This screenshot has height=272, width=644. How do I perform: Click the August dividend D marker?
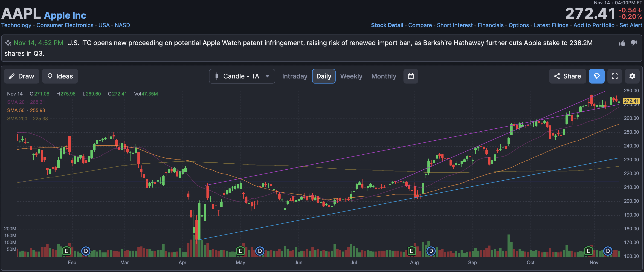click(x=431, y=251)
